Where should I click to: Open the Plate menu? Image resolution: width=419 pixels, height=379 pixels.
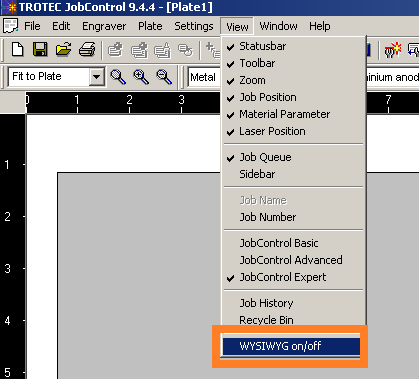pyautogui.click(x=150, y=26)
